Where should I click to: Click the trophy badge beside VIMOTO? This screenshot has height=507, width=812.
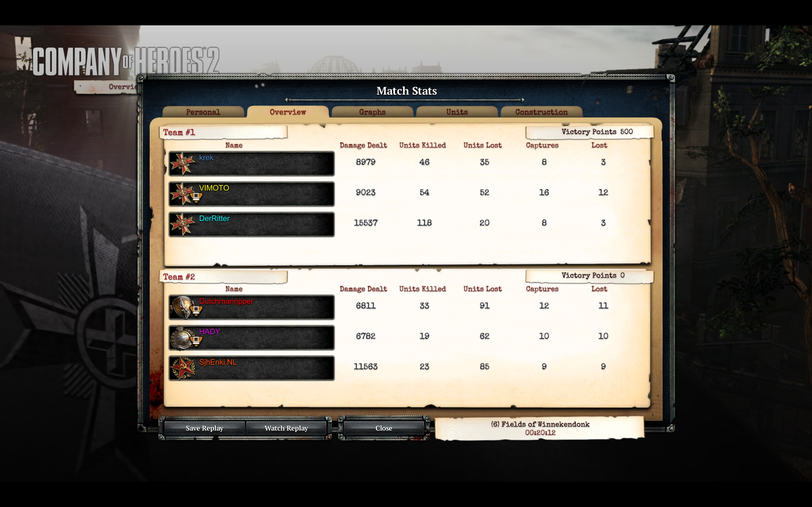pos(196,197)
